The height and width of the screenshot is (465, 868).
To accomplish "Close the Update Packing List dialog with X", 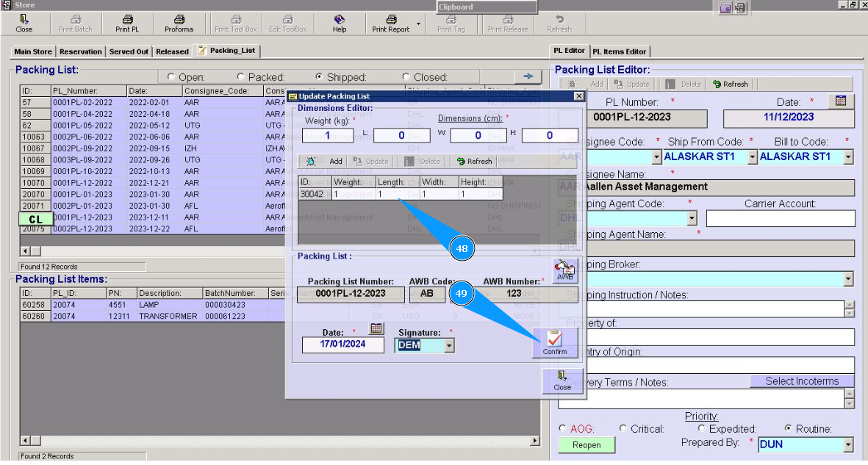I will (578, 96).
